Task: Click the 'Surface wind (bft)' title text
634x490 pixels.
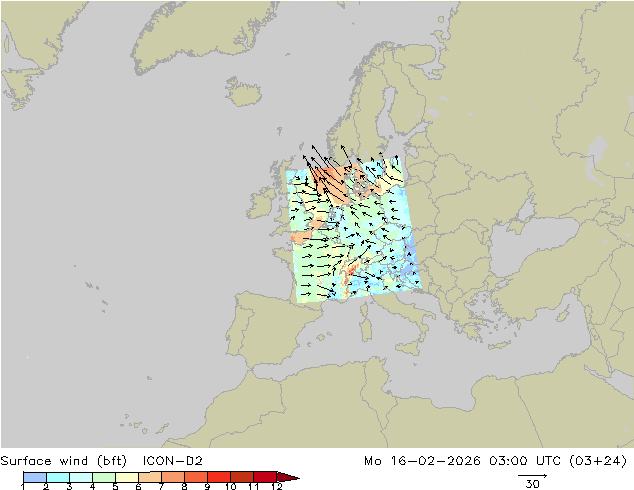Action: (x=63, y=461)
